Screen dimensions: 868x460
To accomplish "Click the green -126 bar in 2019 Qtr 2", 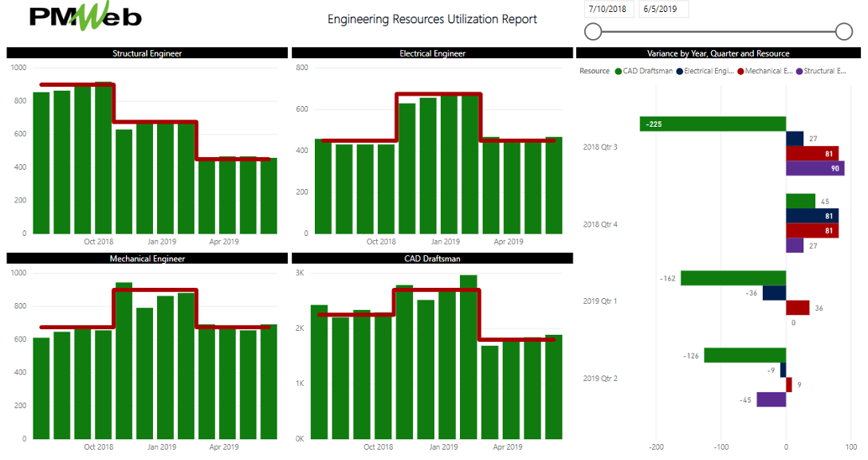I will [745, 356].
